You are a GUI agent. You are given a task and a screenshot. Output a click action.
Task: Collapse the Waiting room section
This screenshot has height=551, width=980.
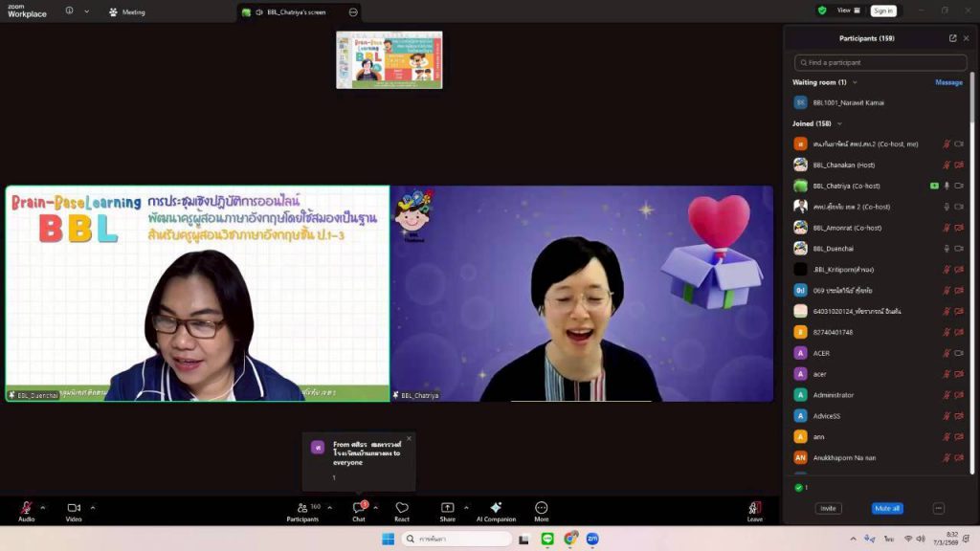(x=855, y=82)
